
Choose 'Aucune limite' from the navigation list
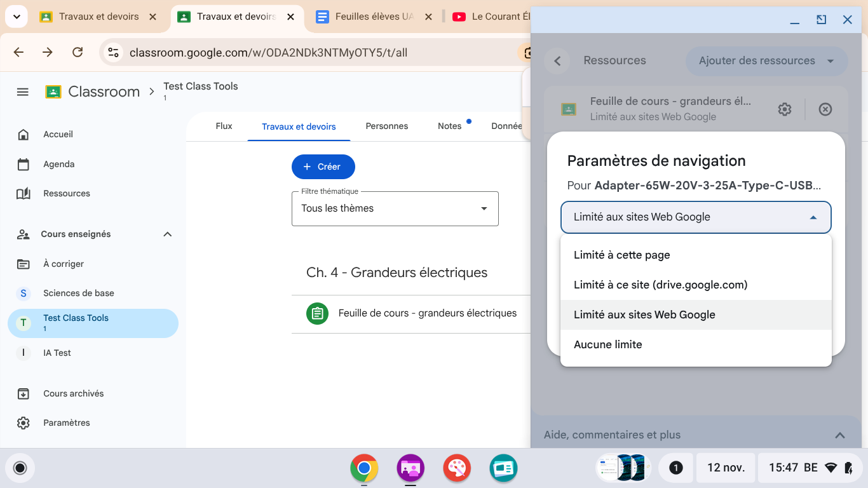pyautogui.click(x=607, y=344)
